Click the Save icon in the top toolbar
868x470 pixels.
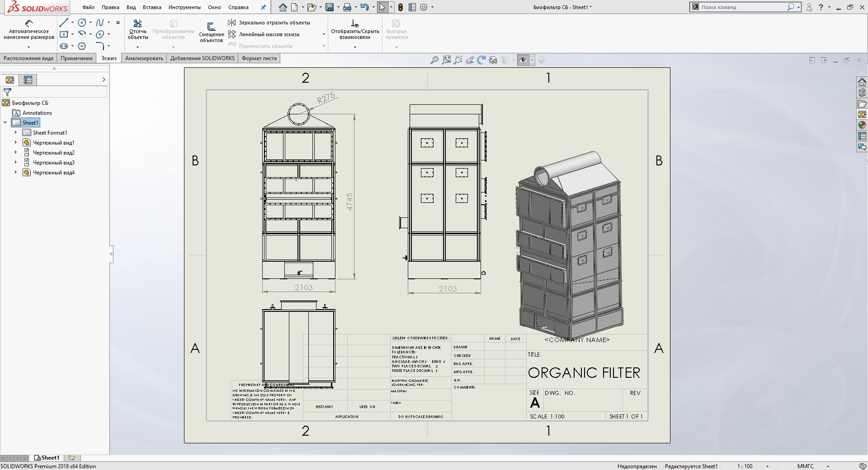[x=330, y=7]
